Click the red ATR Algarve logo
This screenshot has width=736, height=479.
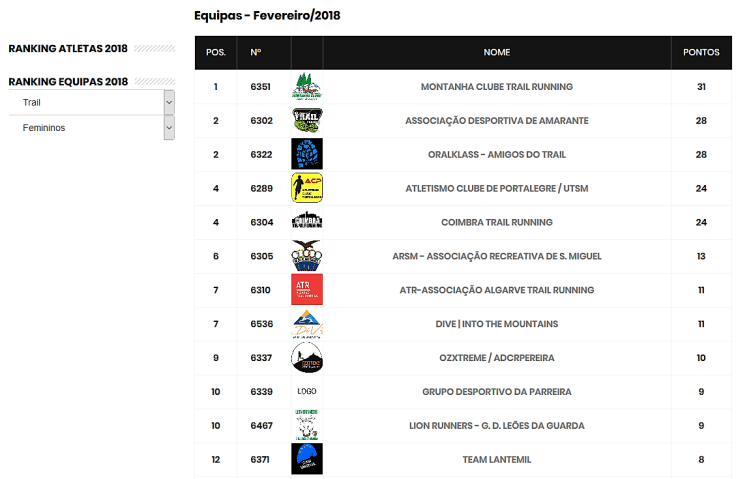307,290
